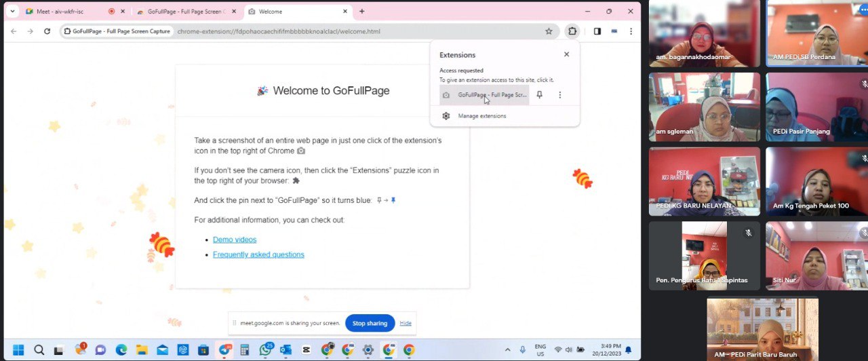The height and width of the screenshot is (361, 868).
Task: Select PEDi KG BARU NELAYAN video tile
Action: pos(705,181)
